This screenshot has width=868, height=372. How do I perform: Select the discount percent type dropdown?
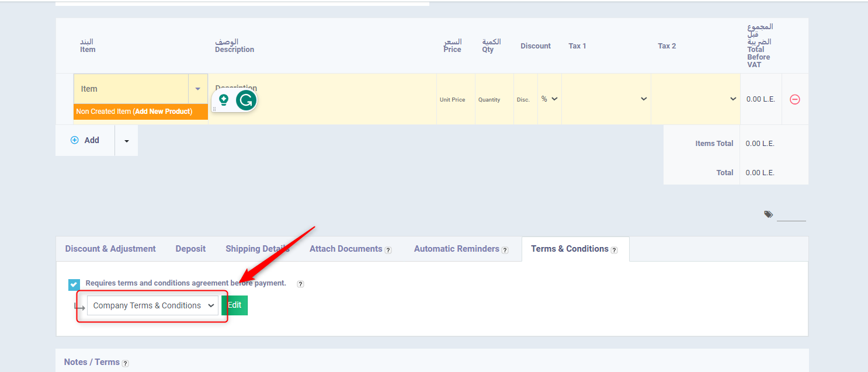549,99
